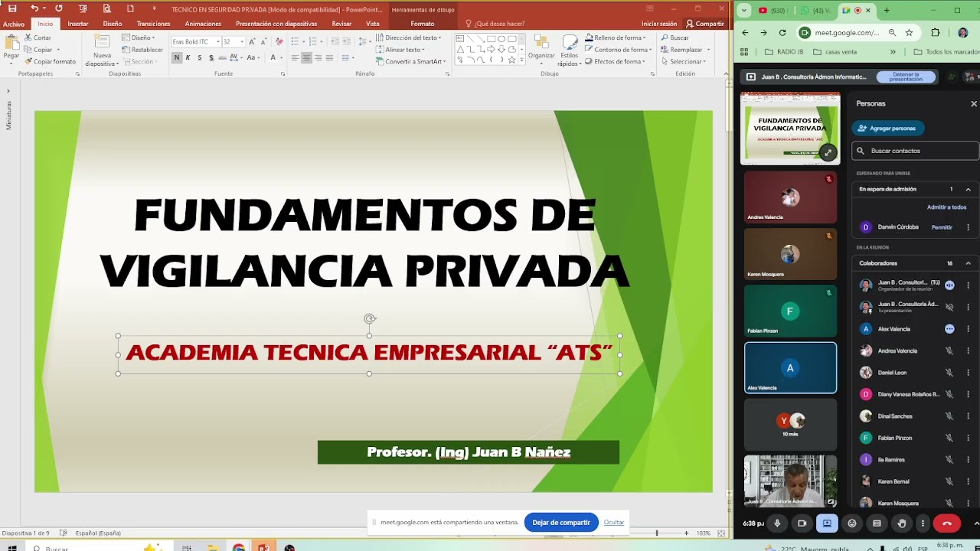This screenshot has height=551, width=980.
Task: Click the Ocultar link
Action: pos(614,523)
